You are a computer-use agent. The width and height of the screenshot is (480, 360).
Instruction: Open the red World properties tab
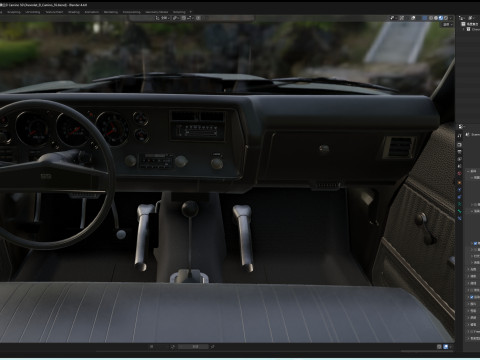coord(459,173)
